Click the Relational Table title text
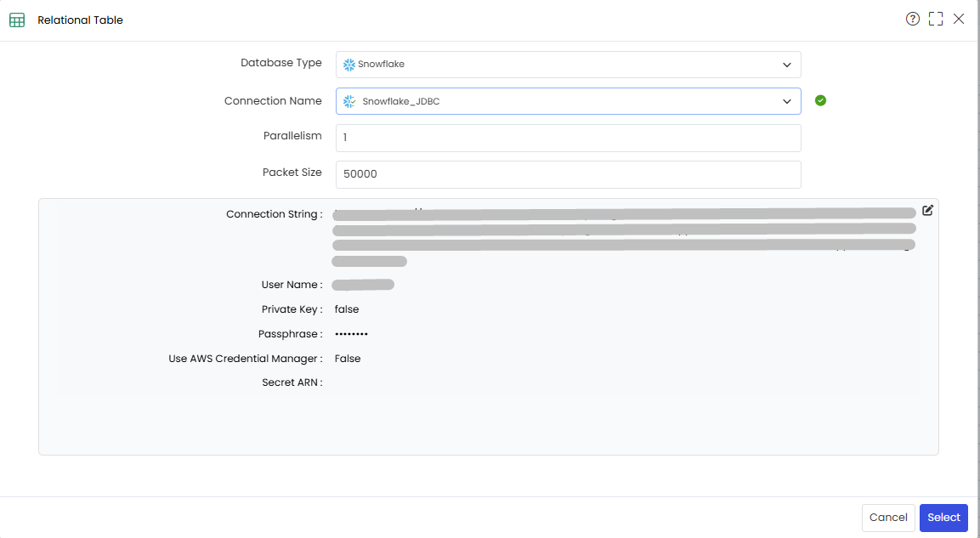 80,20
